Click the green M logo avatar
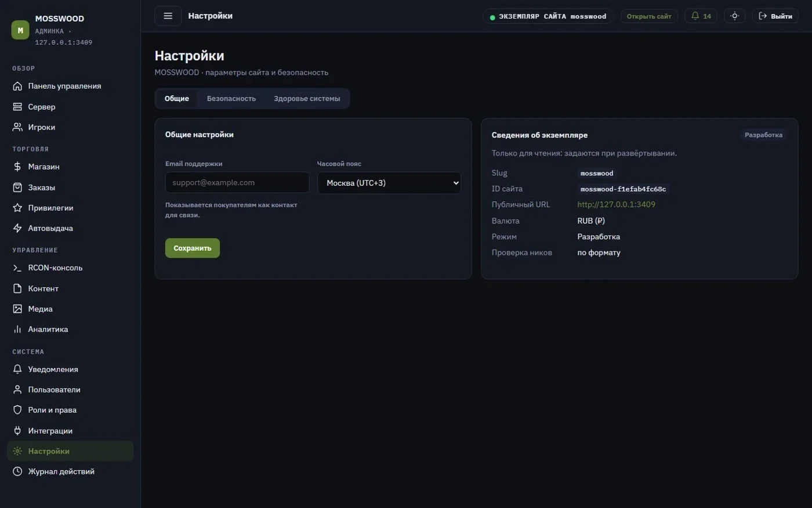 click(x=20, y=30)
